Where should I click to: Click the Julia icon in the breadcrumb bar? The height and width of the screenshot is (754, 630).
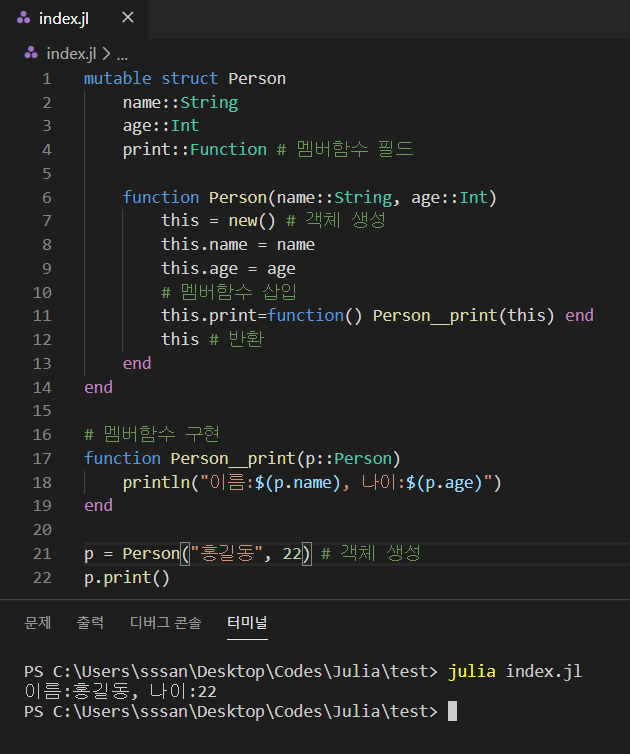pyautogui.click(x=31, y=53)
